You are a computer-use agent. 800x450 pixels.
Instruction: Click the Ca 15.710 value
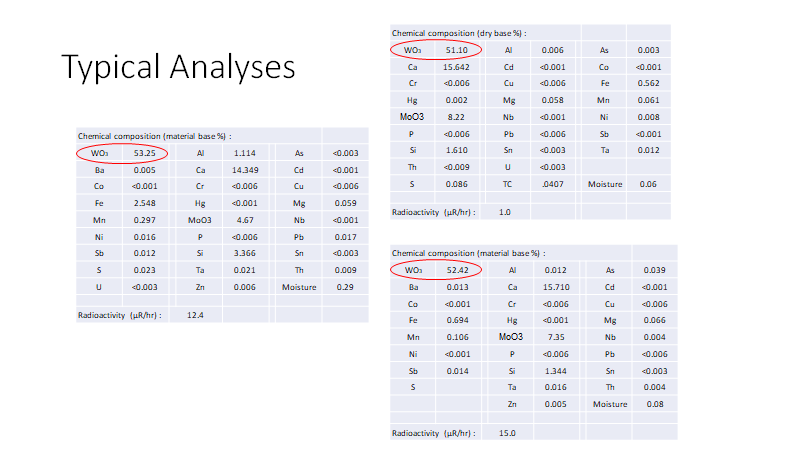556,287
